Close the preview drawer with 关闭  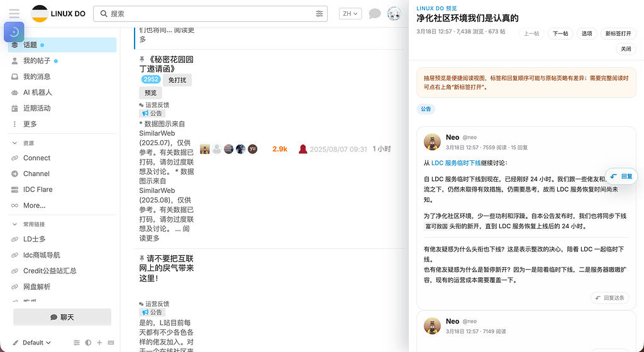[626, 49]
